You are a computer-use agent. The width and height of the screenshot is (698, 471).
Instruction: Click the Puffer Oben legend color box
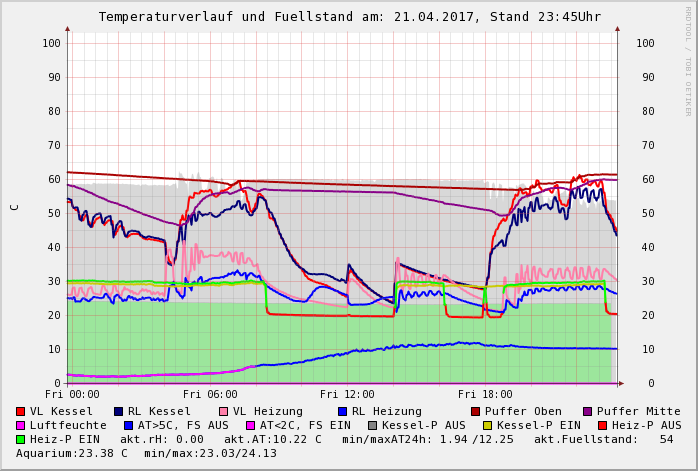[476, 411]
